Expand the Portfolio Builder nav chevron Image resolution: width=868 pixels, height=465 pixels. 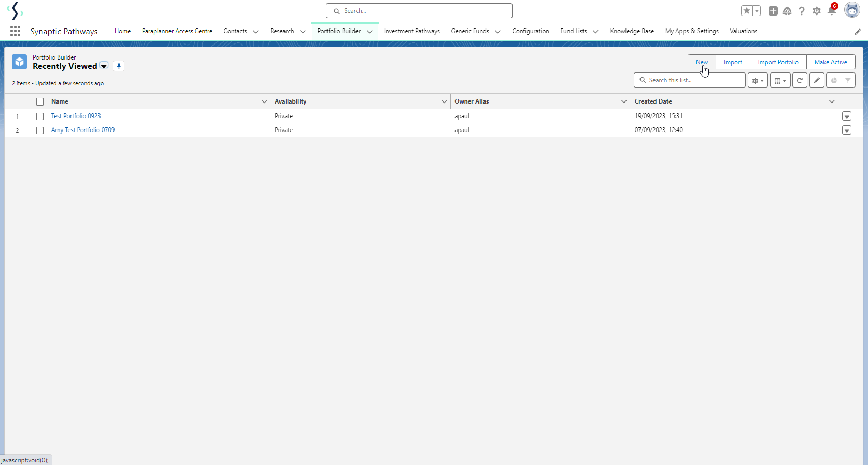point(369,32)
